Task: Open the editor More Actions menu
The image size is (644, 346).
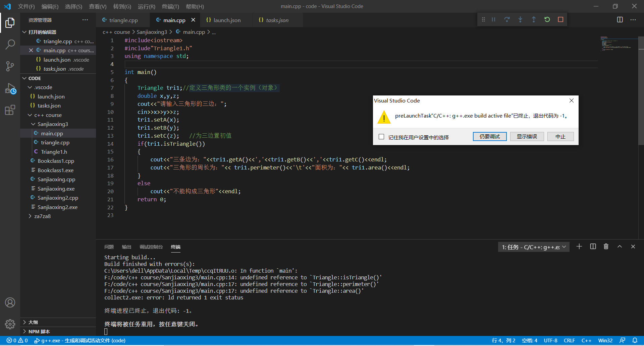Action: click(x=633, y=20)
